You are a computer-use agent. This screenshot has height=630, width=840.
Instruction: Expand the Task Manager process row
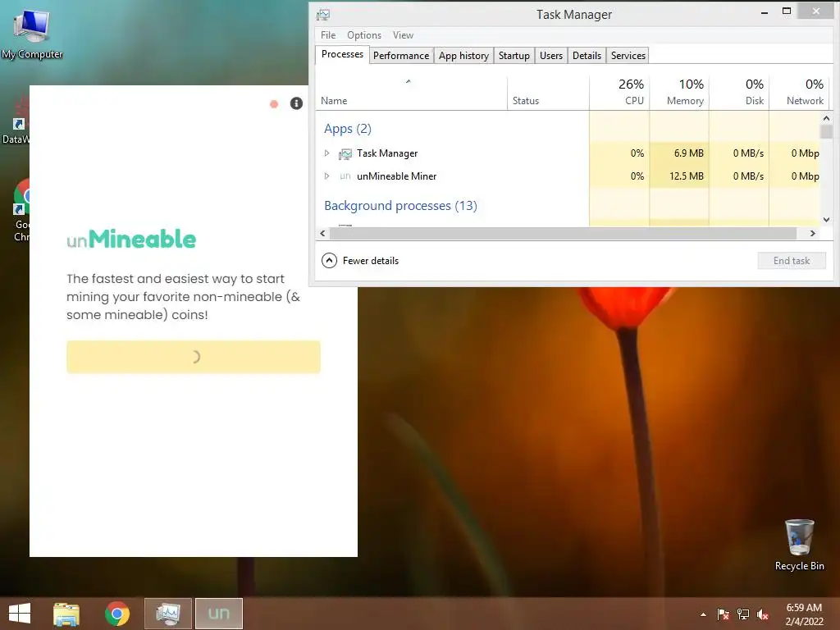326,153
